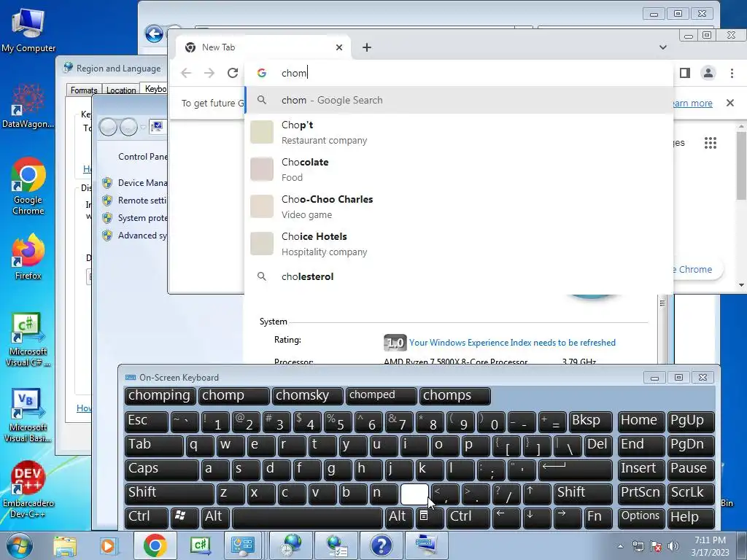Toggle the left Shift key
This screenshot has width=747, height=560.
pyautogui.click(x=169, y=494)
